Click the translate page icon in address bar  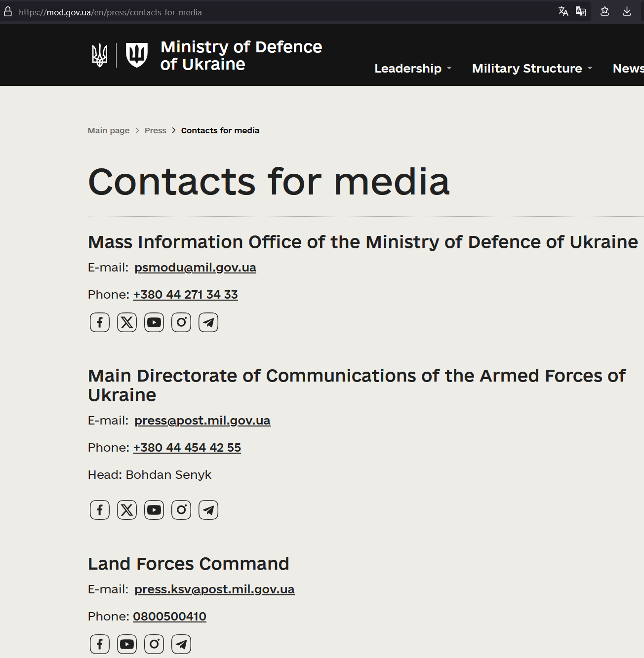point(563,11)
